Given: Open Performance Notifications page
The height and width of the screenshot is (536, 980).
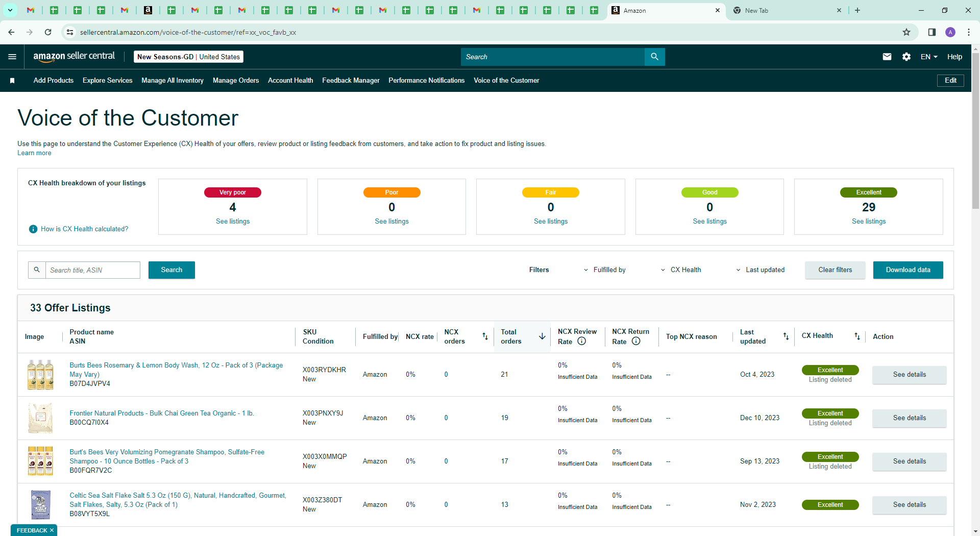Looking at the screenshot, I should coord(427,81).
